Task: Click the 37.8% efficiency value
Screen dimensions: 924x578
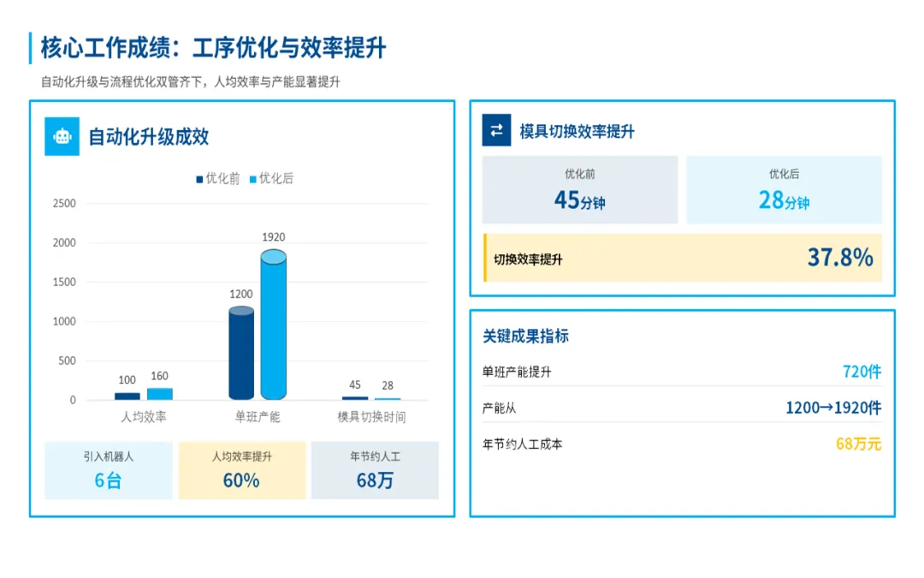Action: click(x=840, y=257)
